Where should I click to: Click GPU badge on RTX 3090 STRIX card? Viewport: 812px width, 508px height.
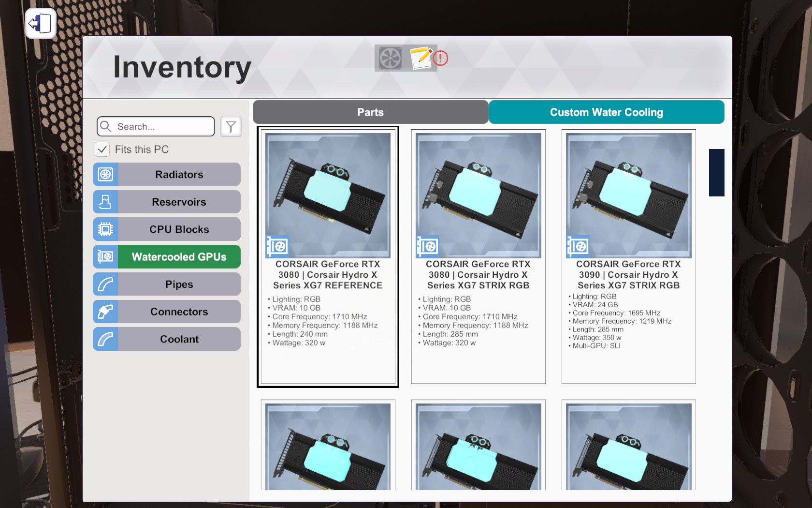578,247
